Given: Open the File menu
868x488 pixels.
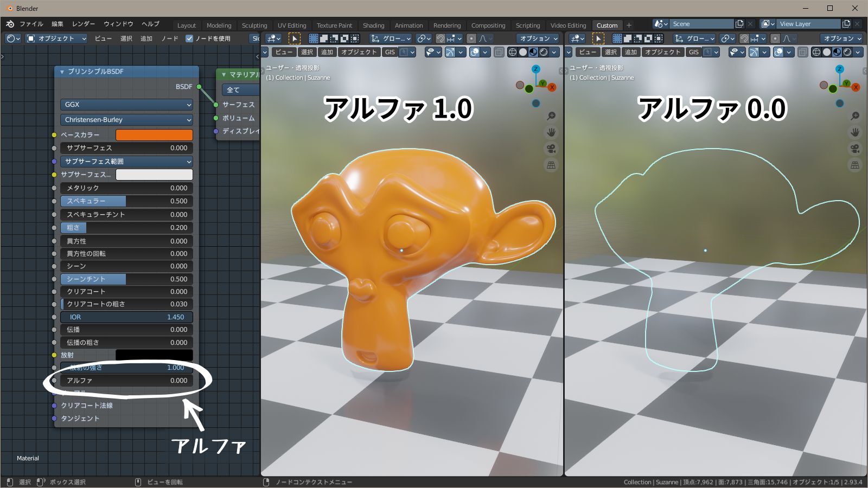Looking at the screenshot, I should click(x=31, y=24).
